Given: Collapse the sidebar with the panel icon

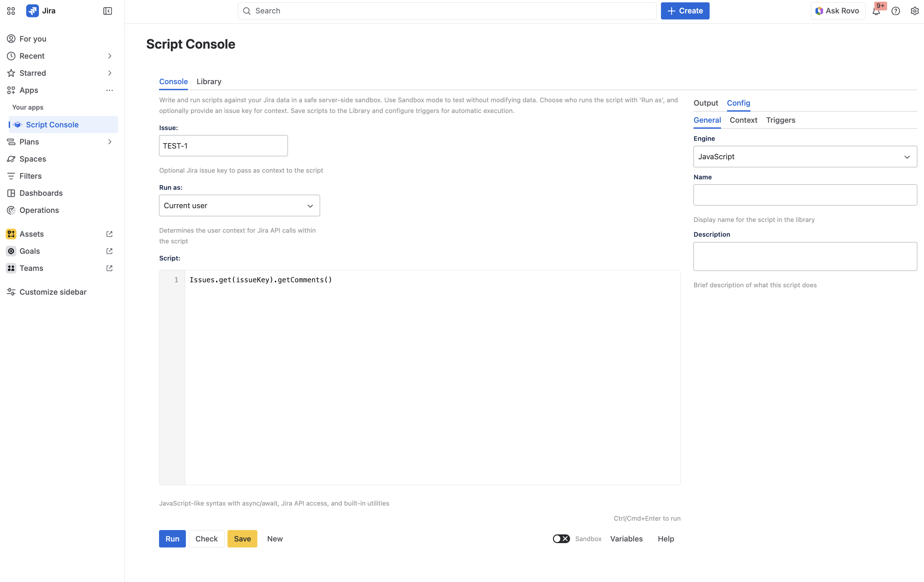Looking at the screenshot, I should click(107, 11).
